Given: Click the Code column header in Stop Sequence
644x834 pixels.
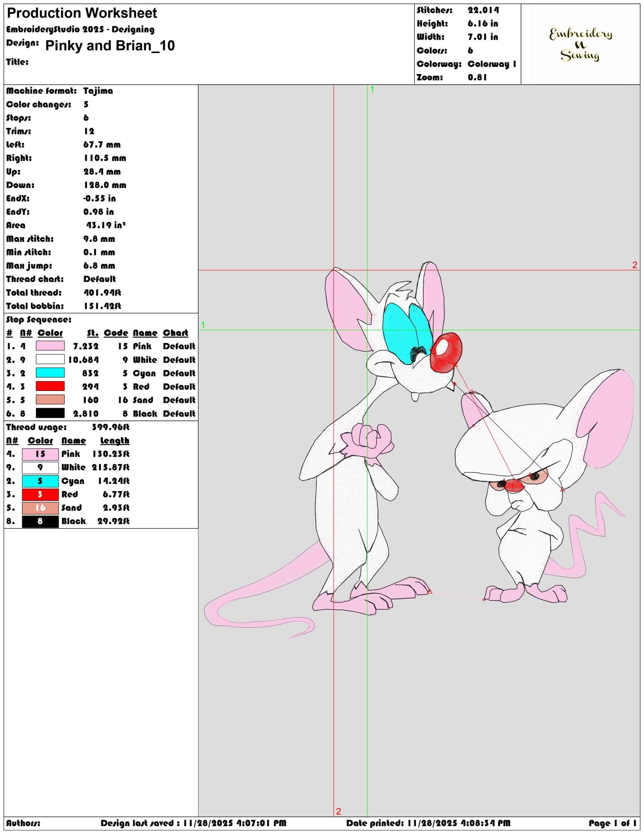Looking at the screenshot, I should [x=116, y=333].
